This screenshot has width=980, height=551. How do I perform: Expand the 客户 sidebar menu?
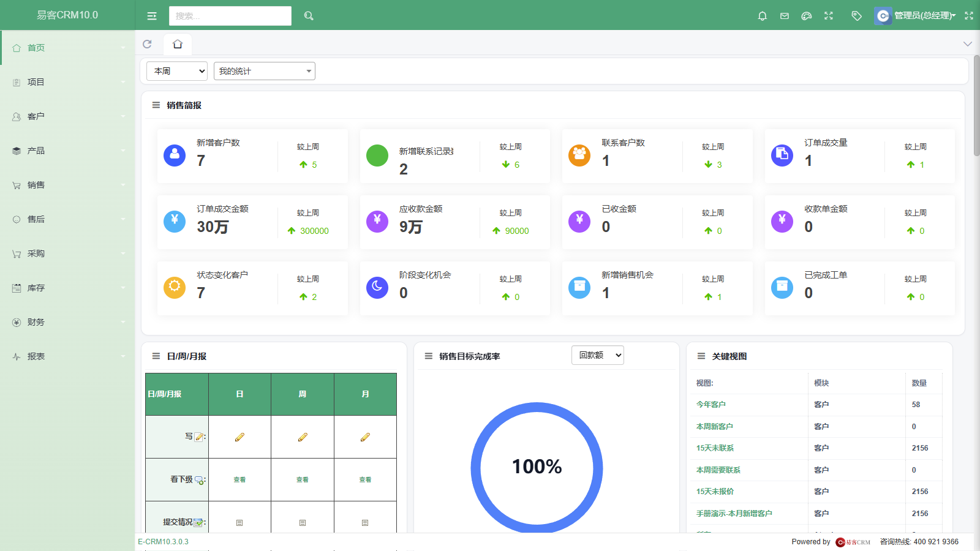coord(67,116)
